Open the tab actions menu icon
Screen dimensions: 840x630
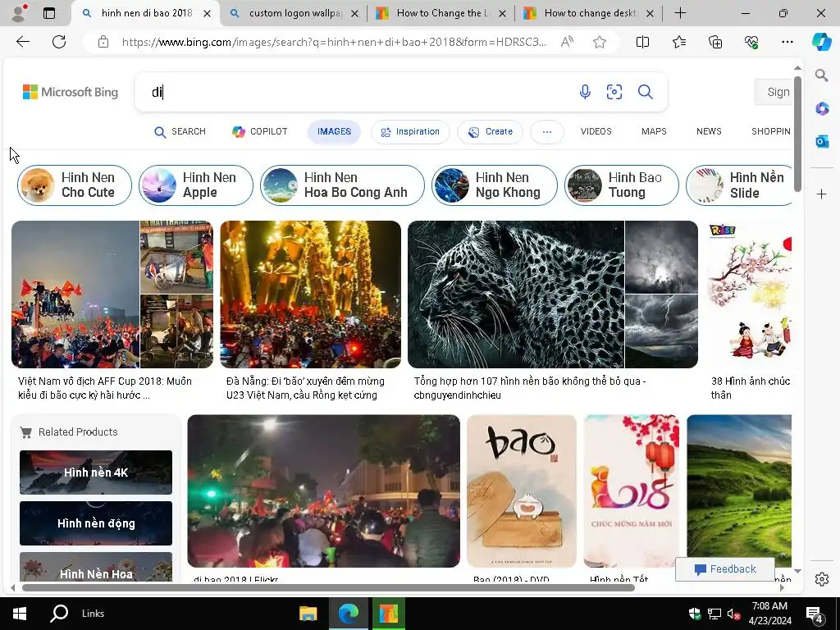click(x=48, y=13)
